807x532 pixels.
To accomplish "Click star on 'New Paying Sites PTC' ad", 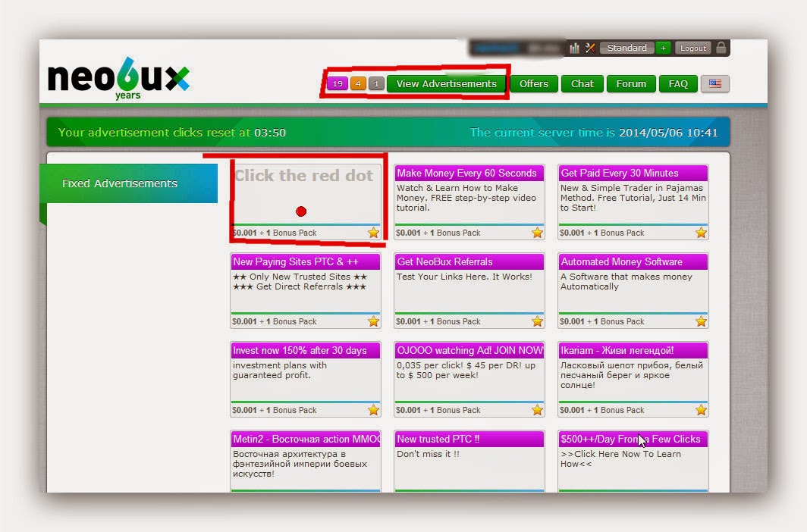I will [x=373, y=322].
